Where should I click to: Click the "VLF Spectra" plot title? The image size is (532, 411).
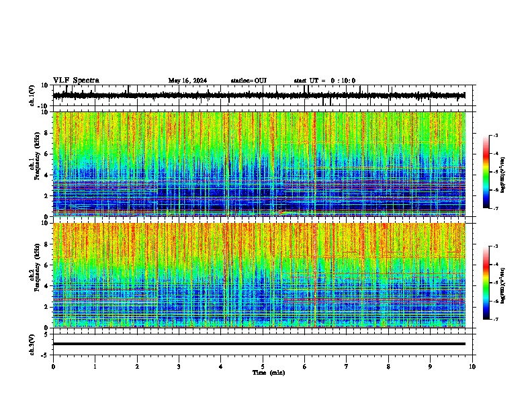click(x=76, y=81)
